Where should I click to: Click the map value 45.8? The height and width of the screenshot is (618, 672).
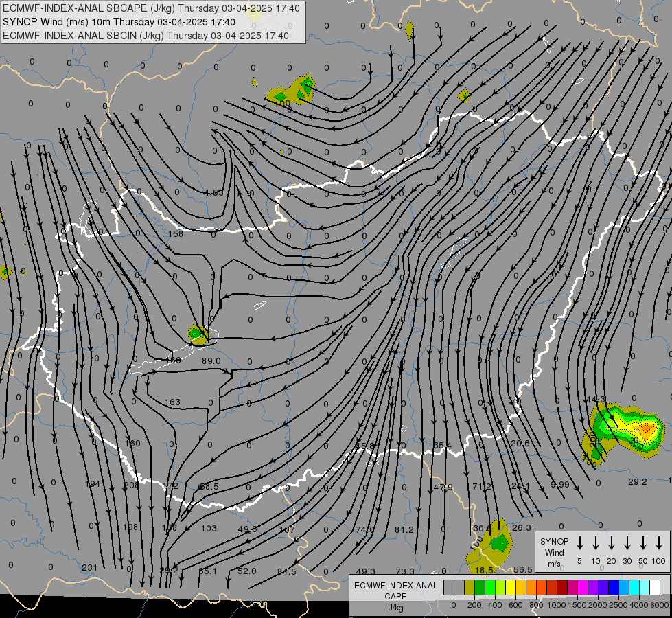[x=364, y=446]
